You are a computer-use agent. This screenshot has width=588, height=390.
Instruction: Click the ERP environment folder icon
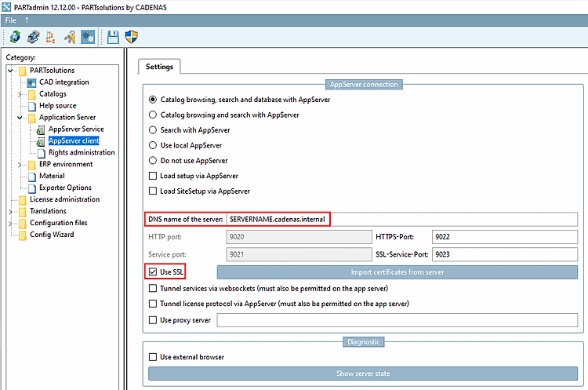[x=32, y=165]
